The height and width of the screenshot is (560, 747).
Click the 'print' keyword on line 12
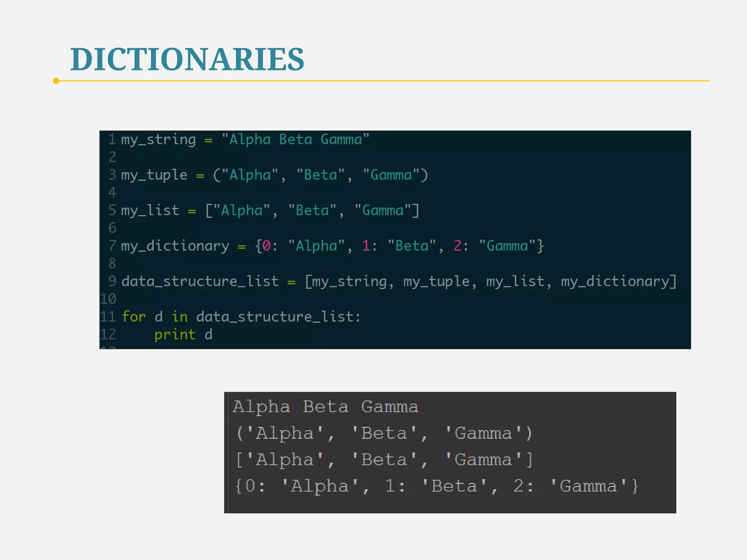175,335
